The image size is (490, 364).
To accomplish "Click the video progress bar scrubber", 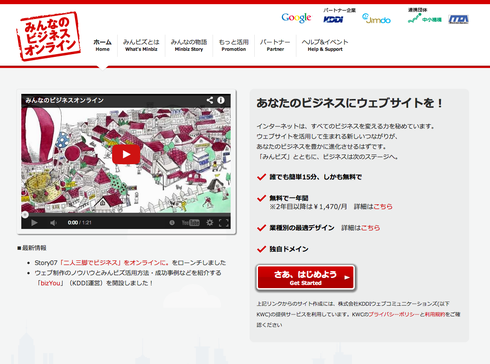I will click(x=25, y=215).
